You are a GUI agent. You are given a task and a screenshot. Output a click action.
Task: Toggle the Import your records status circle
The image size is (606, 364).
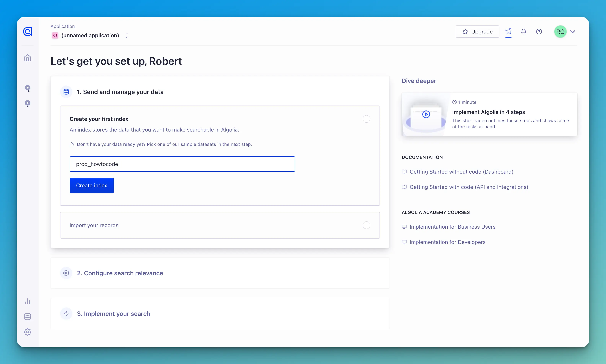coord(366,225)
